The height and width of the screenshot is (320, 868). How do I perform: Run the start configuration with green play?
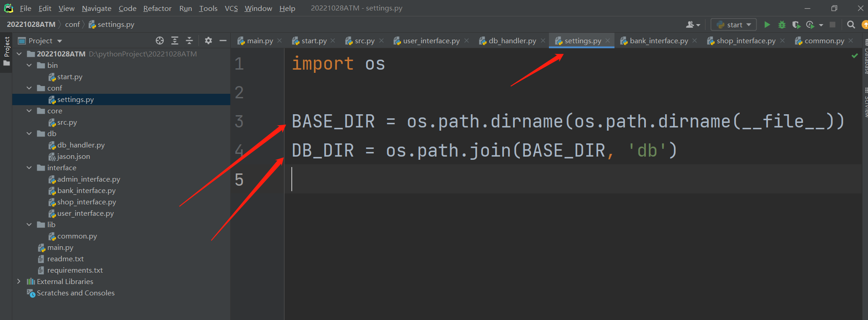(x=767, y=25)
